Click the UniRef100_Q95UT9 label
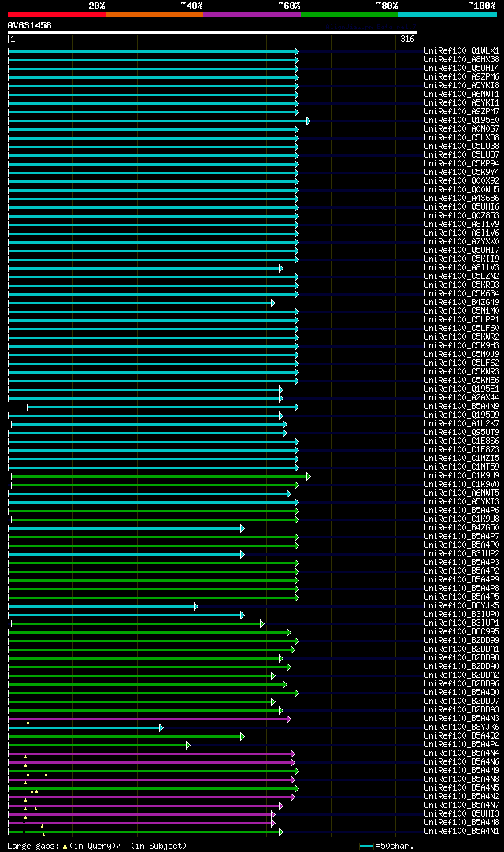This screenshot has width=504, height=852. tap(461, 433)
